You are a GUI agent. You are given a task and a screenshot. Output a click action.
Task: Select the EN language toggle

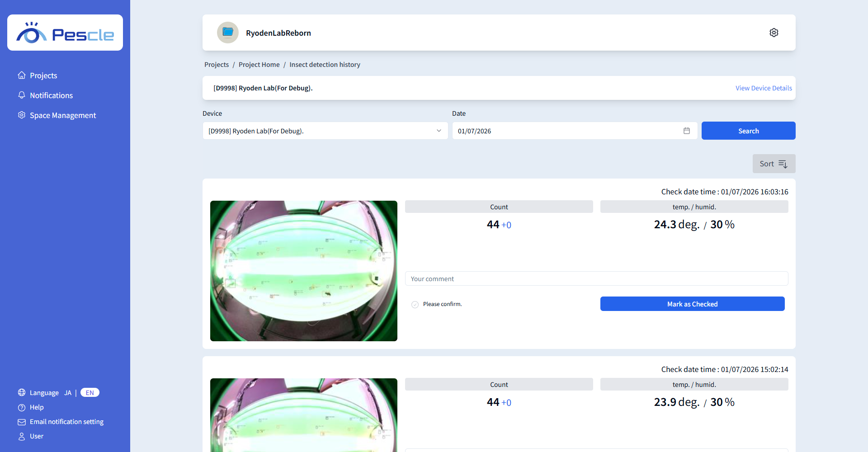(x=90, y=393)
